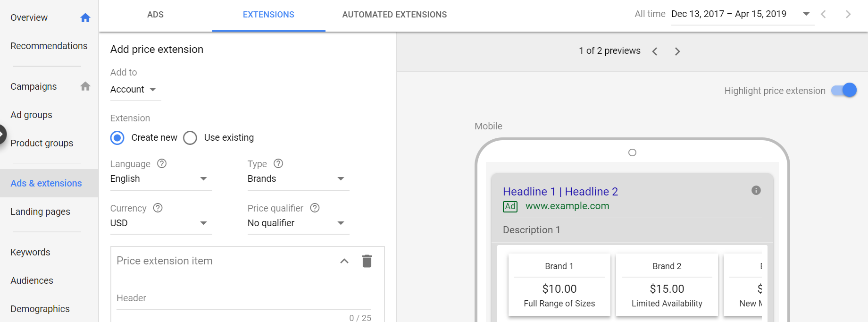868x322 pixels.
Task: Open Currency help question mark
Action: [158, 208]
